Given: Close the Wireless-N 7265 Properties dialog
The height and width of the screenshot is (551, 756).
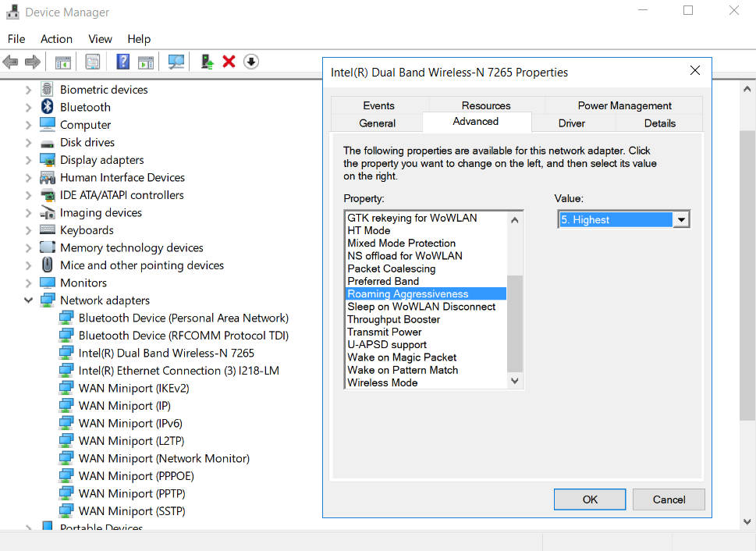Looking at the screenshot, I should (x=695, y=70).
